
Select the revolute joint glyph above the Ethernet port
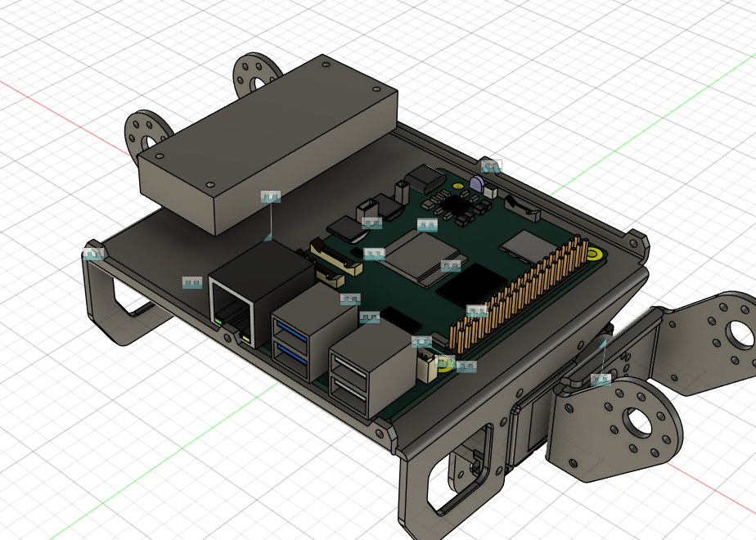pyautogui.click(x=271, y=196)
